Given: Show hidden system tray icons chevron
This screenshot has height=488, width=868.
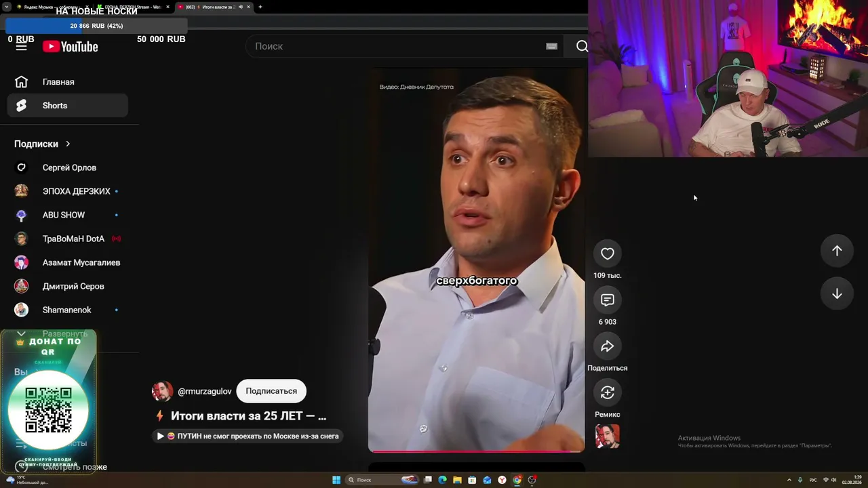Looking at the screenshot, I should (x=789, y=480).
